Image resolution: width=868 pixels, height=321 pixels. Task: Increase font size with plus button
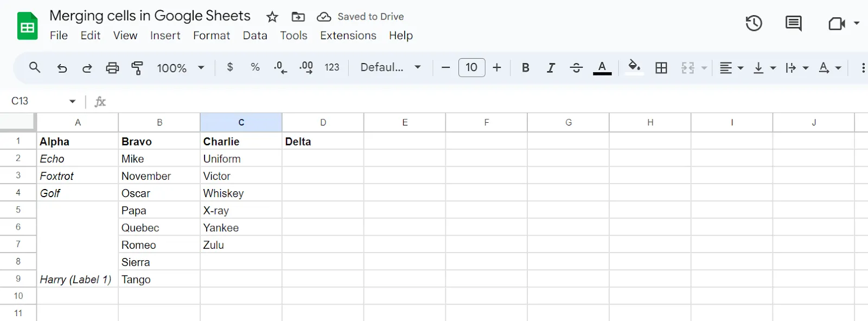tap(497, 67)
